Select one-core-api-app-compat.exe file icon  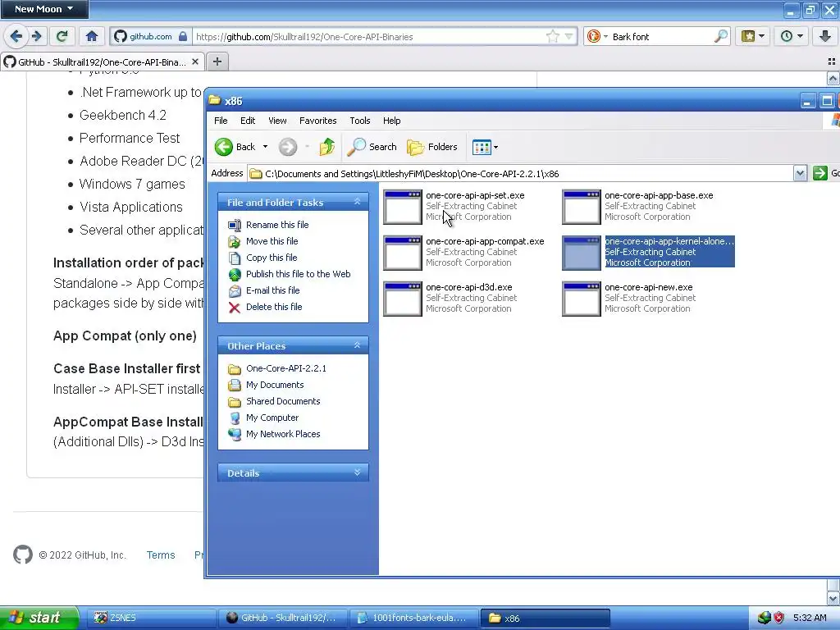[x=403, y=253]
